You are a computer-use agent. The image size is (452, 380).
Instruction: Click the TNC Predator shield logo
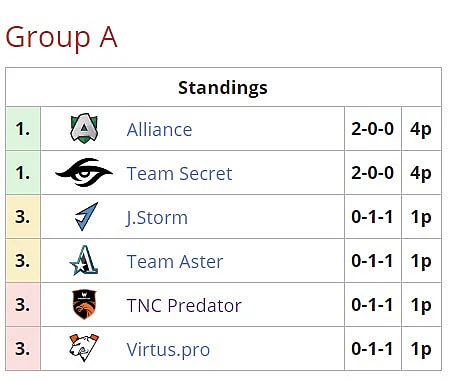(84, 304)
